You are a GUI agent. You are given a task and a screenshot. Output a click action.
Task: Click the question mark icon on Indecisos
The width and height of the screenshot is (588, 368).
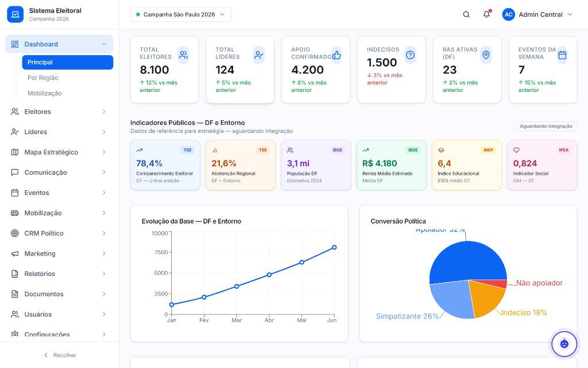(x=410, y=55)
